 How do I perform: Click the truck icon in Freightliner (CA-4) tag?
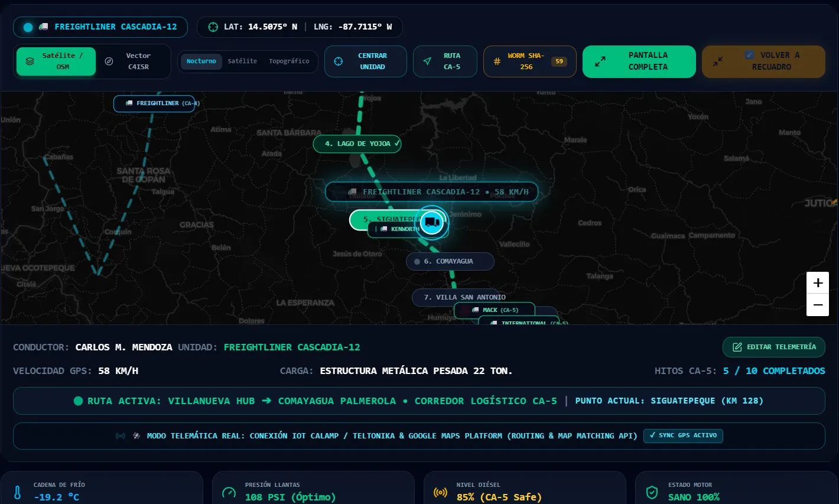pos(129,103)
